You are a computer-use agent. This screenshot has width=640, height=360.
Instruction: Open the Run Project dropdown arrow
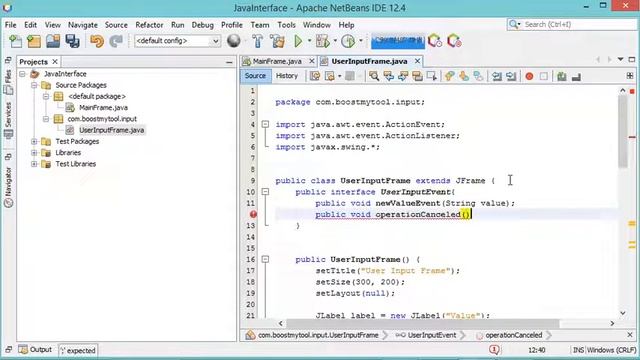(309, 41)
